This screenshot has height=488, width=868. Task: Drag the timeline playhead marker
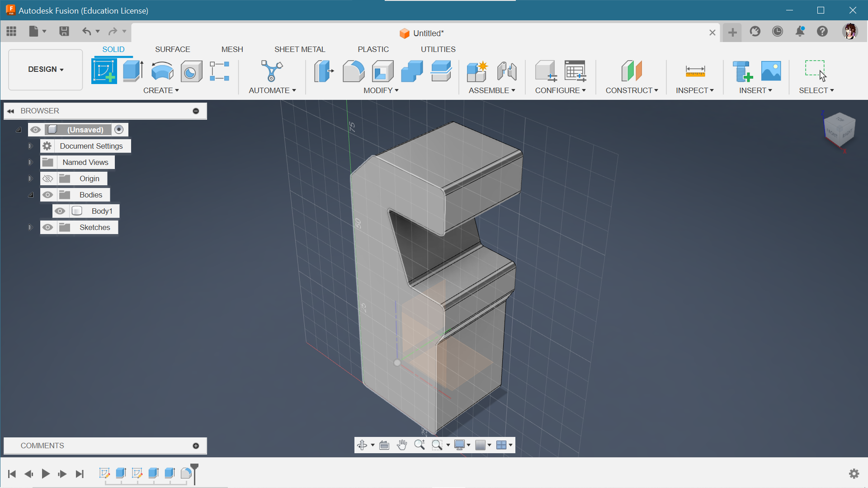click(194, 470)
